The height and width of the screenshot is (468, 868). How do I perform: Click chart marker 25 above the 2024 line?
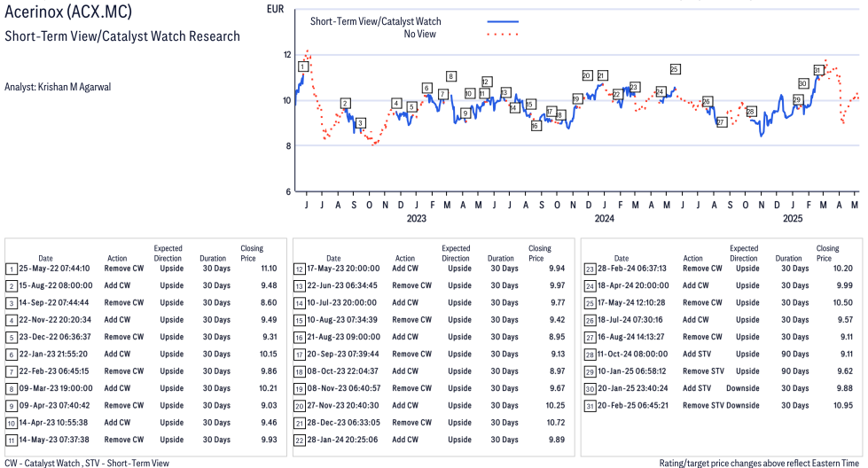[675, 69]
